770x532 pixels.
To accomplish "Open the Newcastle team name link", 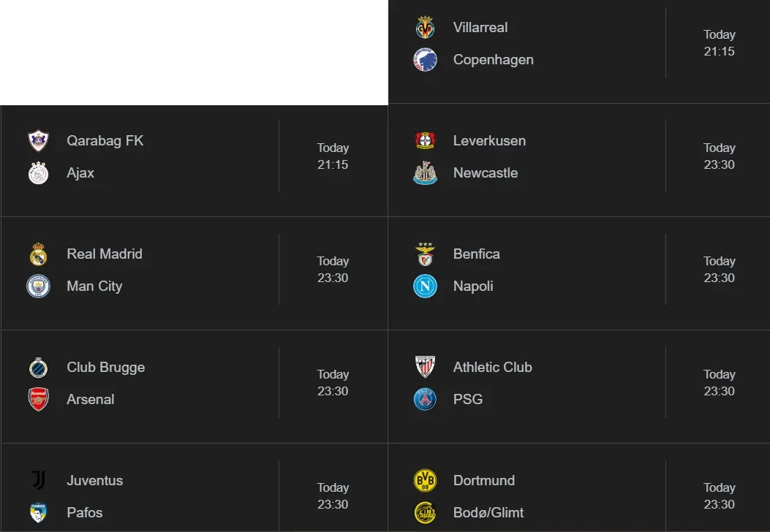I will click(485, 173).
